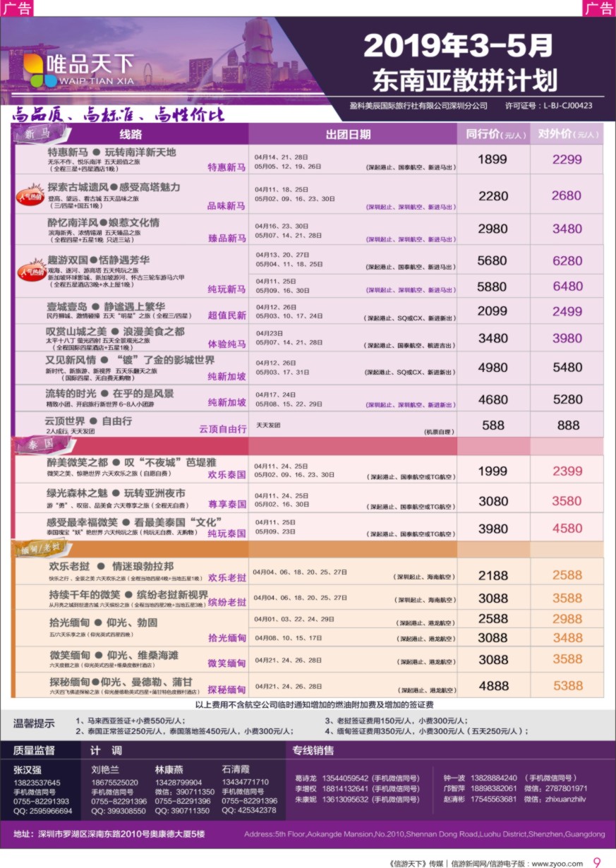Click route 探秘缅甸●仰光、曼德勒、蒲甘
The height and width of the screenshot is (868, 616).
coord(120,682)
